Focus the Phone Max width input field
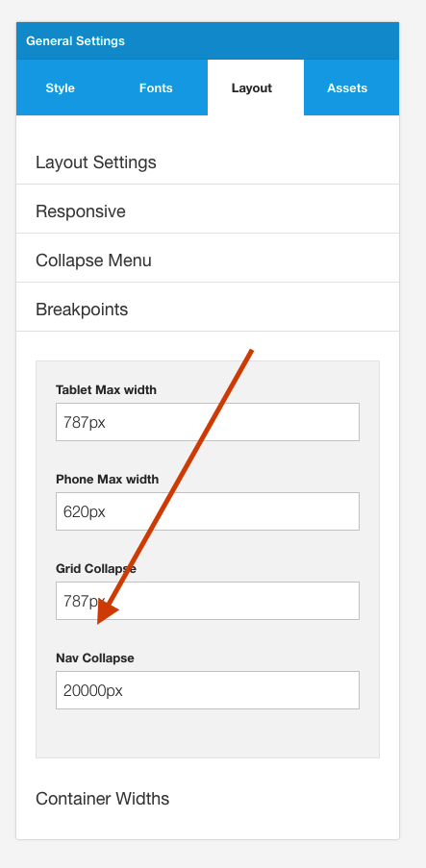Screen dimensions: 426x868 click(208, 511)
